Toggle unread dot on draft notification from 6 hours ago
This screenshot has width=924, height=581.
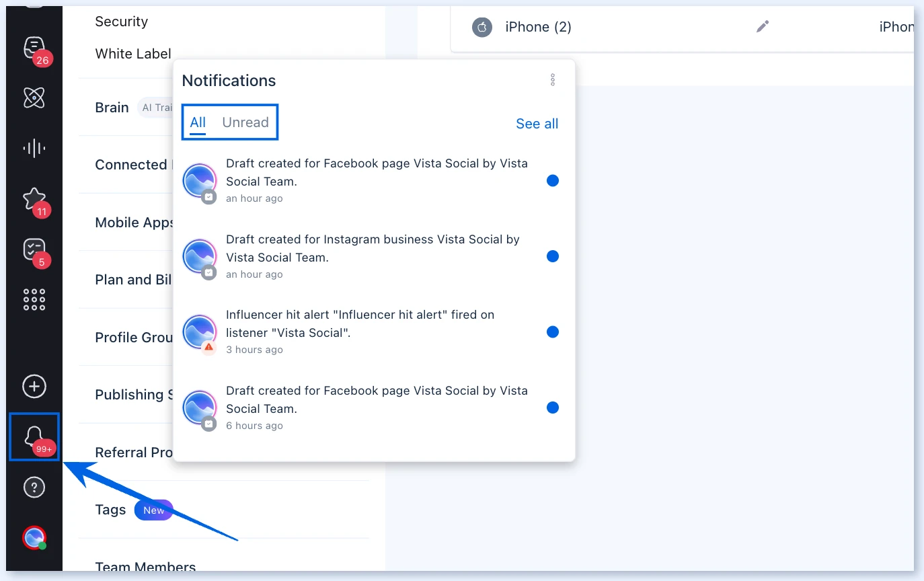click(x=553, y=408)
